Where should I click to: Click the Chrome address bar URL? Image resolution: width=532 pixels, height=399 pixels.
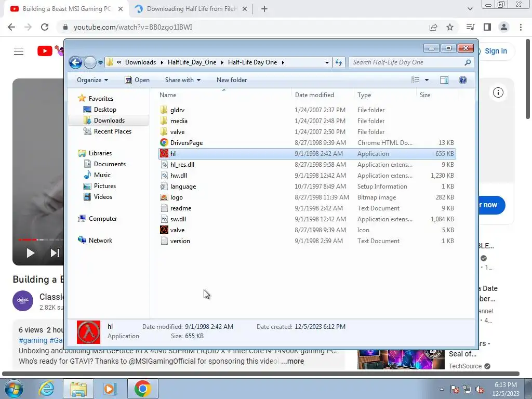pos(133,27)
